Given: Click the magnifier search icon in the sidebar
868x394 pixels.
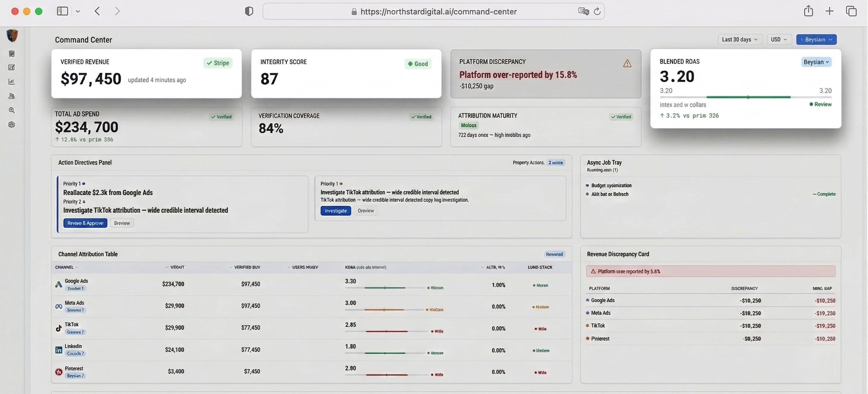Looking at the screenshot, I should [11, 110].
